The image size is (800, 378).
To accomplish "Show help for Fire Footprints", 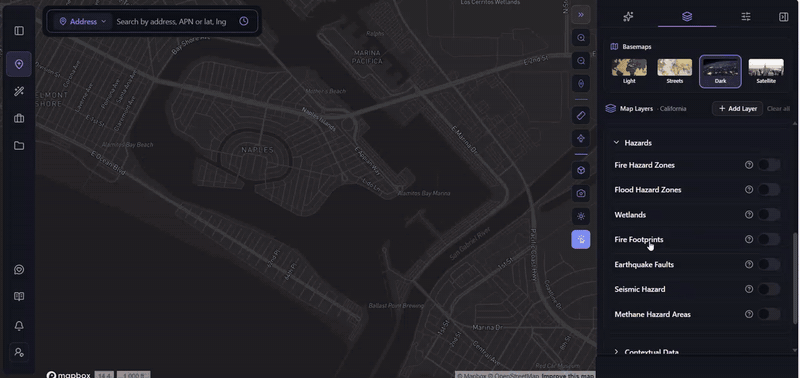I will (749, 239).
